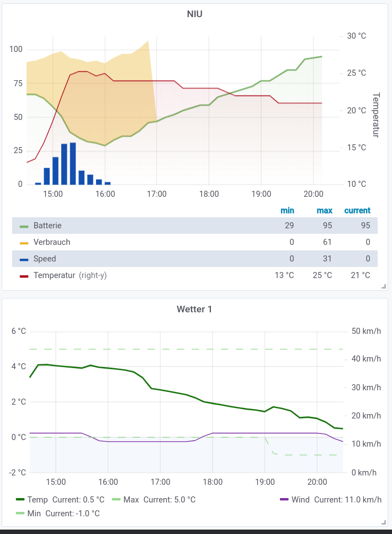Sort legend by min column
Screen dimensions: 392x534
click(x=287, y=211)
